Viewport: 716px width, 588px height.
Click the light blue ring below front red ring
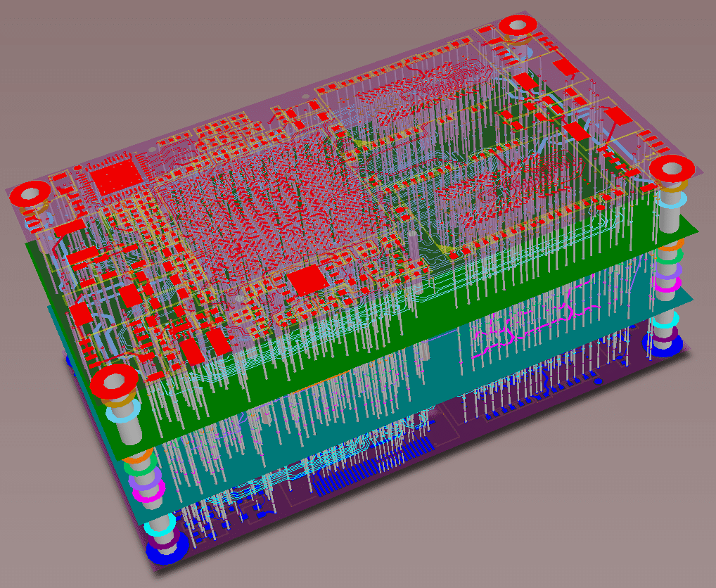(124, 414)
